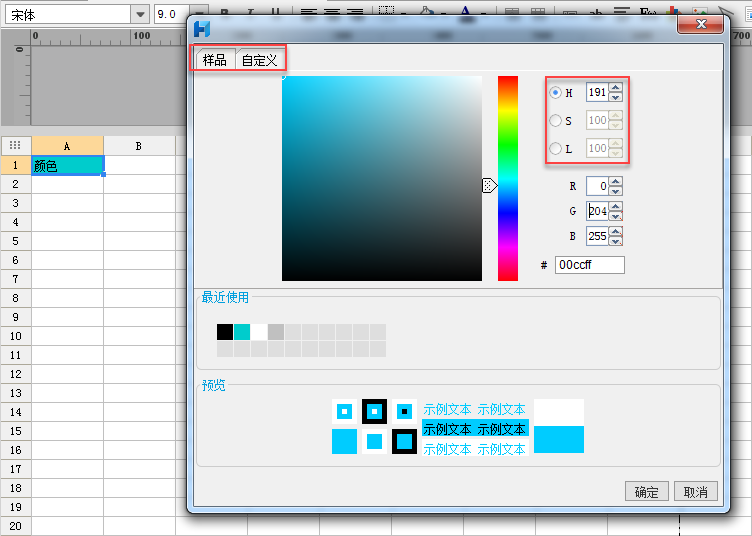Decrease the B value with down arrow

pyautogui.click(x=616, y=240)
